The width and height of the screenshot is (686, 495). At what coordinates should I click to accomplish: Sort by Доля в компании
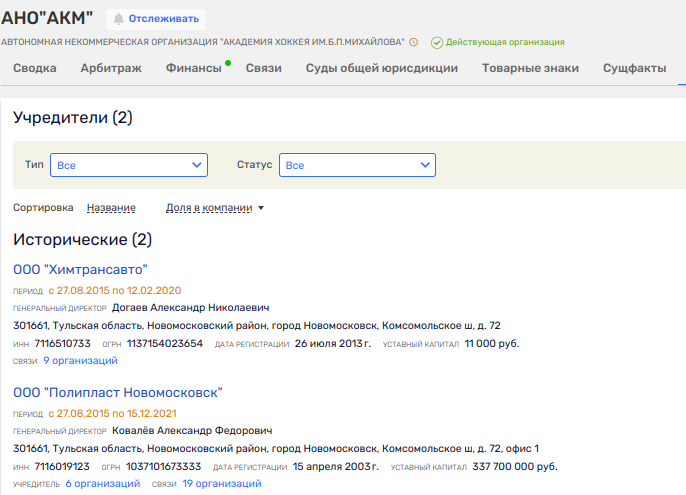click(209, 207)
